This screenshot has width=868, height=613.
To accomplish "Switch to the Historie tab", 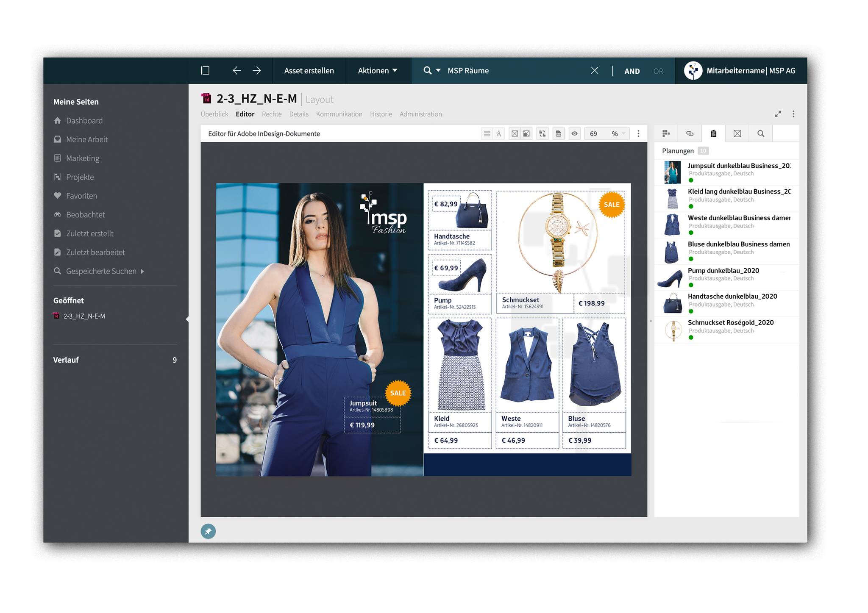I will pos(381,114).
